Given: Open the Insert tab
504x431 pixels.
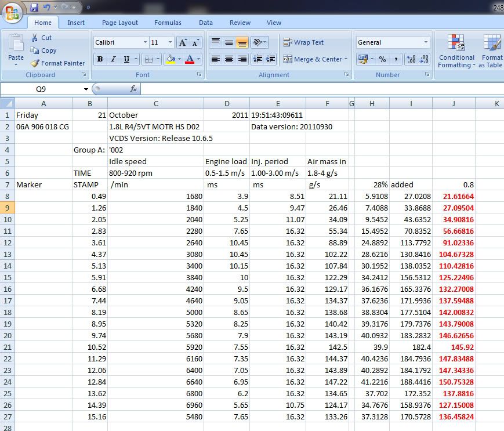Looking at the screenshot, I should tap(76, 23).
